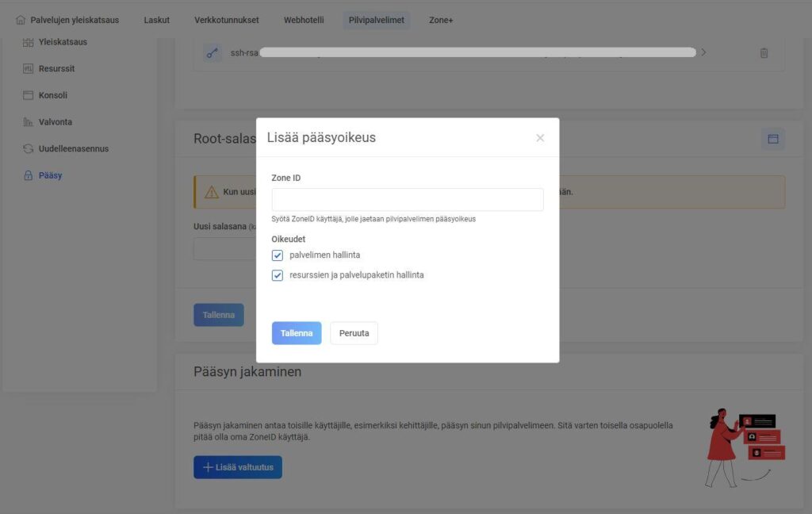Go to the Laskut menu item
812x514 pixels.
pyautogui.click(x=156, y=20)
